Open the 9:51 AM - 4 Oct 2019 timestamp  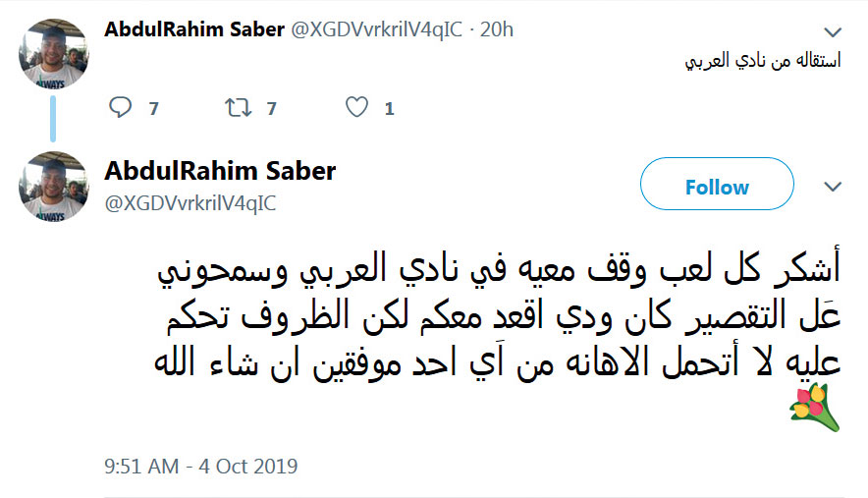click(x=201, y=465)
